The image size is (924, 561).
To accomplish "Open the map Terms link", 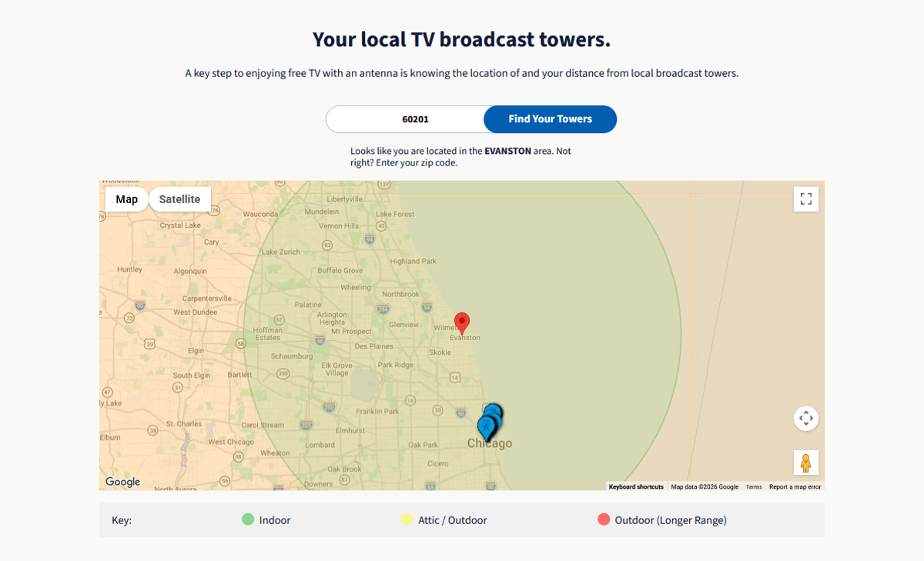I will tap(754, 486).
